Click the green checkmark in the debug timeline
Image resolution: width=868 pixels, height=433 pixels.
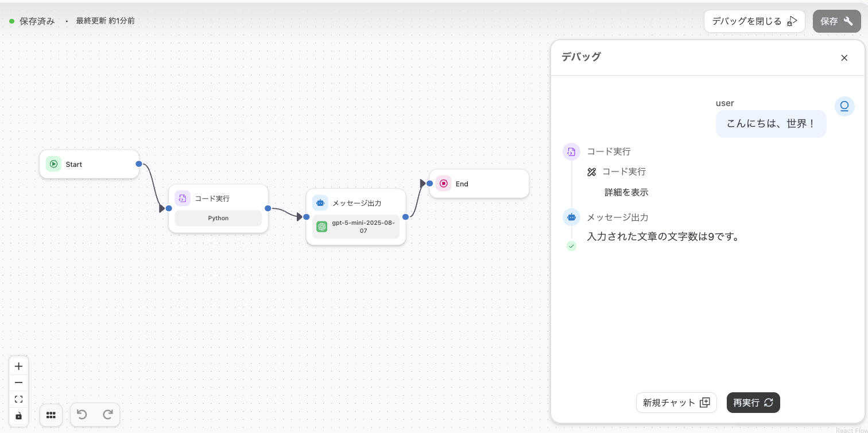[x=571, y=246]
